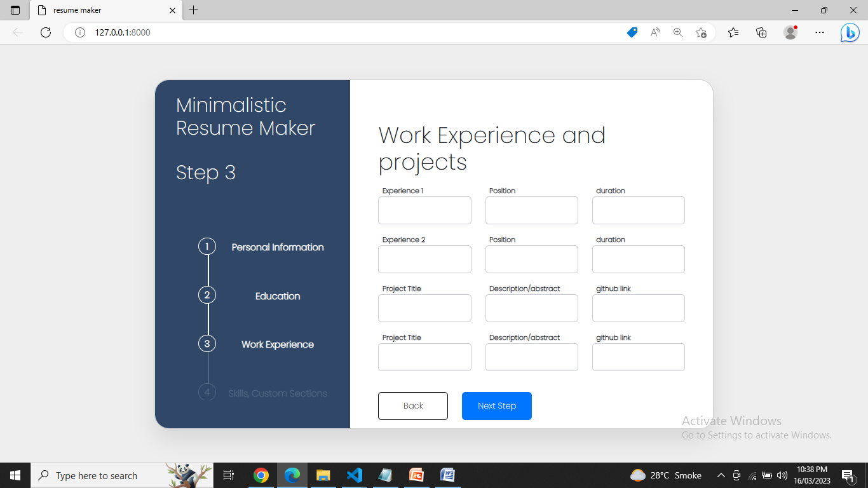
Task: Click the volume speaker in the system tray
Action: point(781,475)
